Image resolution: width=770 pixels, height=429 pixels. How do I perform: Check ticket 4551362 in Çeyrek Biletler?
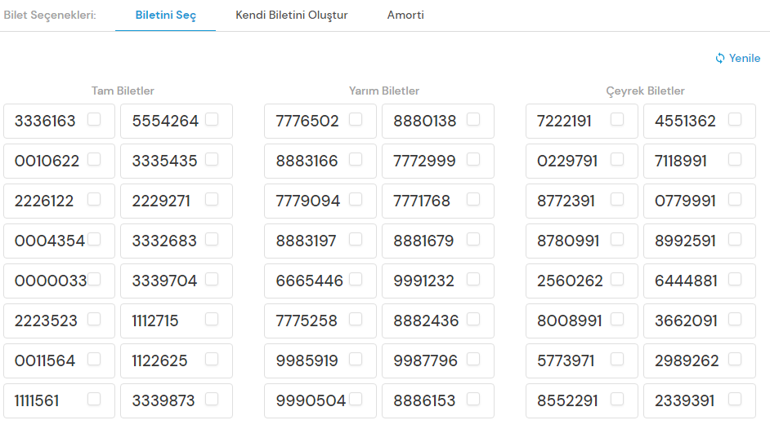735,119
